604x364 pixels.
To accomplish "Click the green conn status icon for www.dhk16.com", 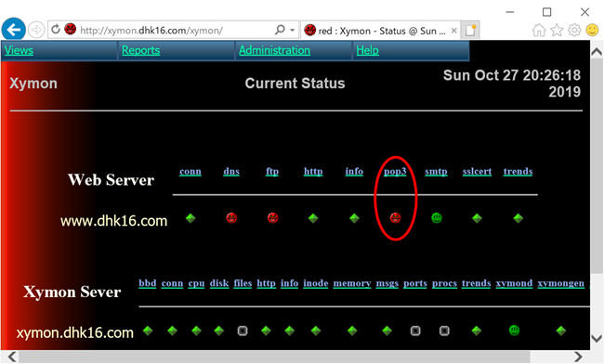I will point(190,218).
